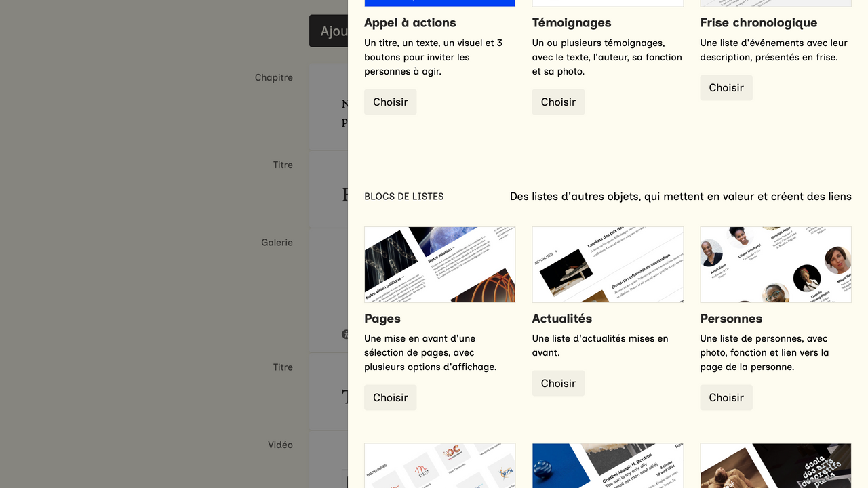
Task: Open the Charbel-joseph H. Boutros event thumbnail
Action: point(608,466)
